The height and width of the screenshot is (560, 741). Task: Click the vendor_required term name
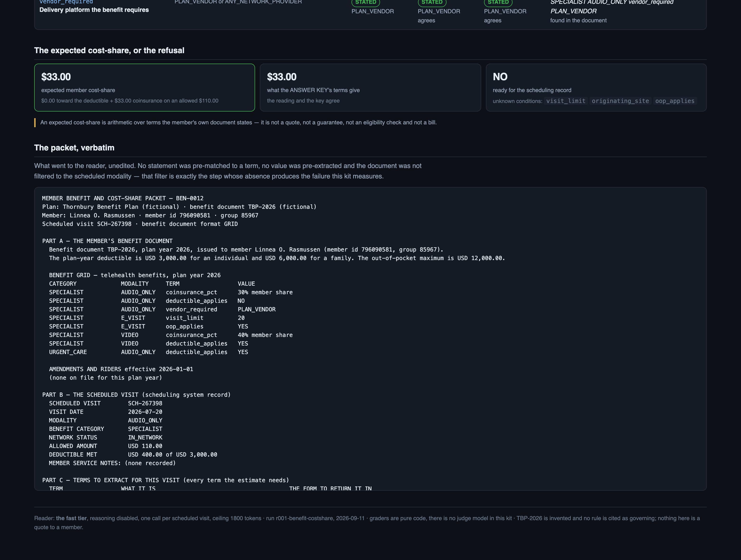66,2
